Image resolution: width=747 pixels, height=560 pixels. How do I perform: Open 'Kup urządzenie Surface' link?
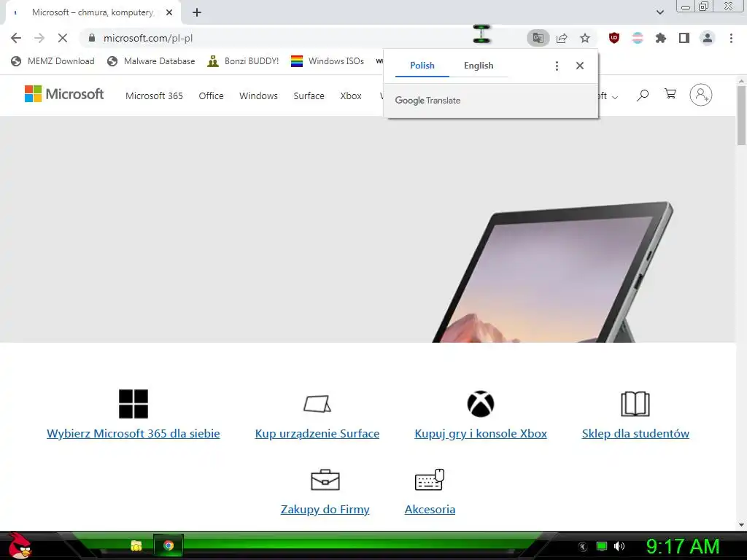317,433
